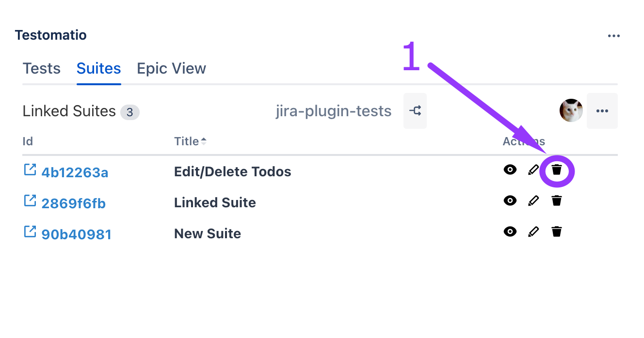The width and height of the screenshot is (644, 338).
Task: Switch to the Epic View tab
Action: point(171,68)
